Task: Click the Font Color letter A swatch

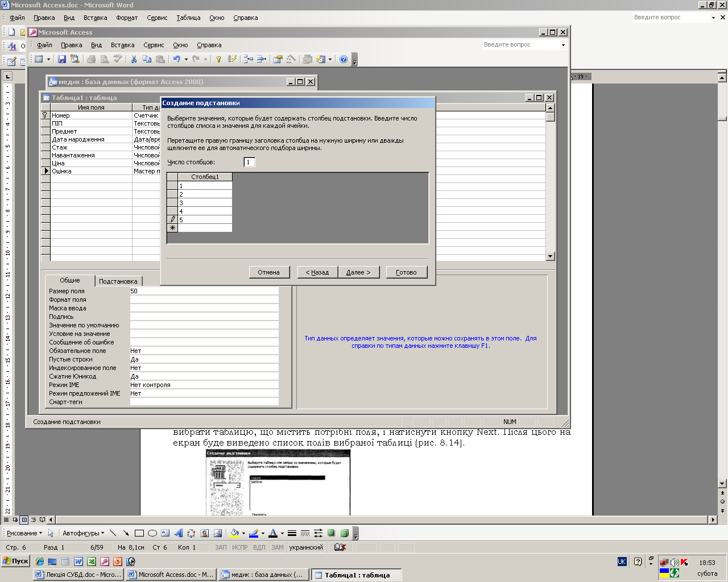Action: pos(273,533)
